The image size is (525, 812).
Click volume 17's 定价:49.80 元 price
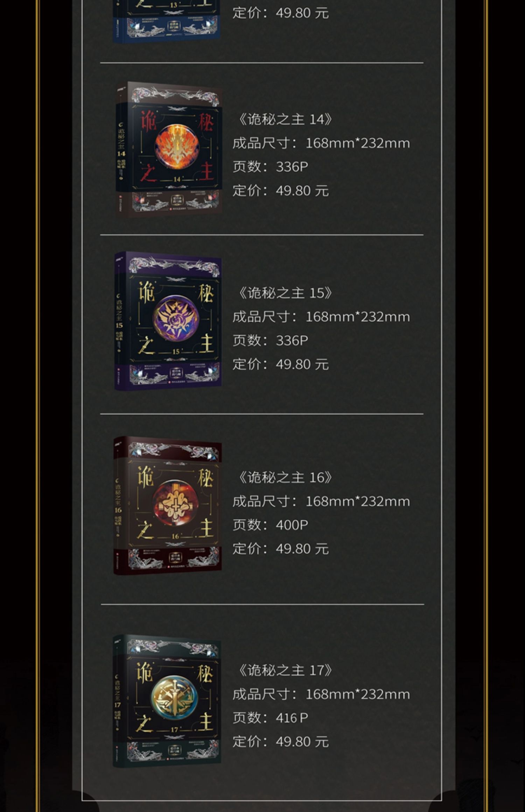pos(281,741)
